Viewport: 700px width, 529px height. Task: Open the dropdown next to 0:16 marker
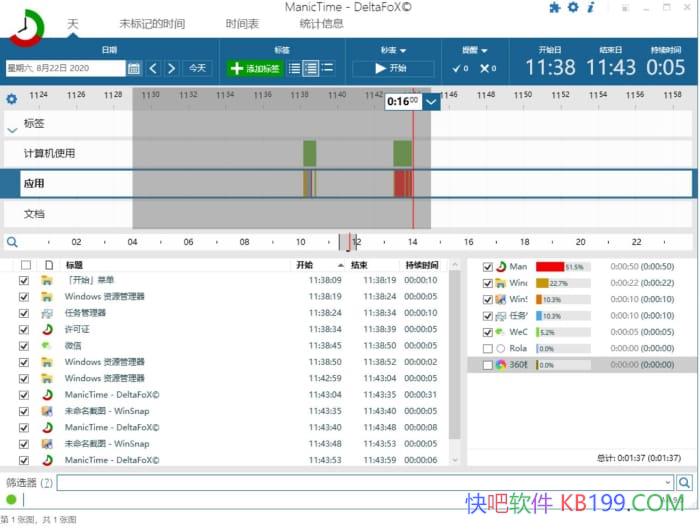click(431, 101)
